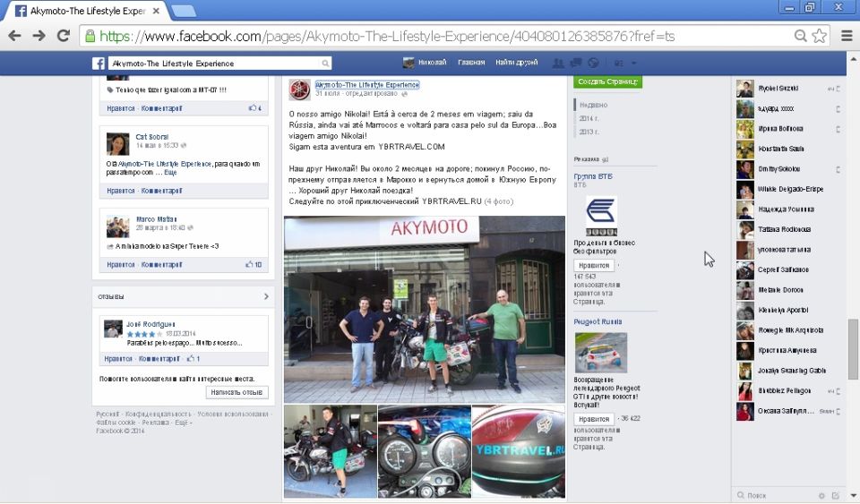This screenshot has height=504, width=860.
Task: Expand the отзывы section chevron
Action: point(266,296)
